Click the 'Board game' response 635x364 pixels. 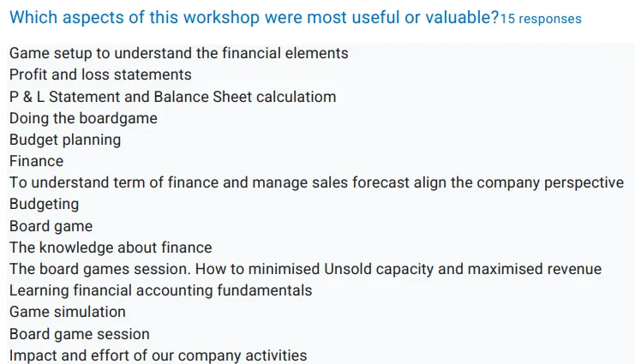(51, 226)
